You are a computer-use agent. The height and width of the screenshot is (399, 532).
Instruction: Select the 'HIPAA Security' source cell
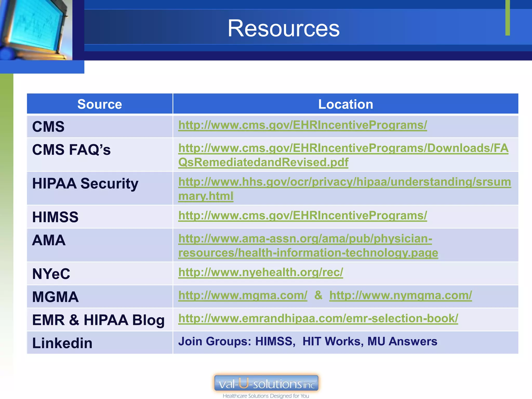tap(100, 188)
